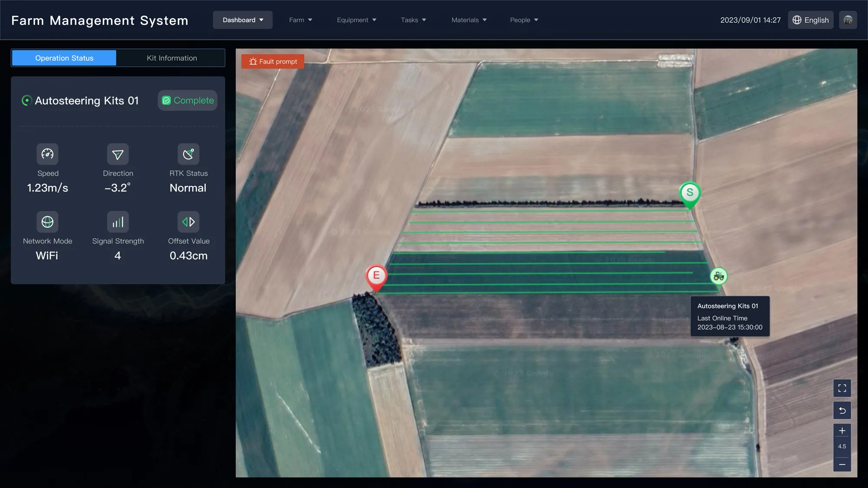
Task: Click the 4.5 zoom level value
Action: pyautogui.click(x=842, y=446)
